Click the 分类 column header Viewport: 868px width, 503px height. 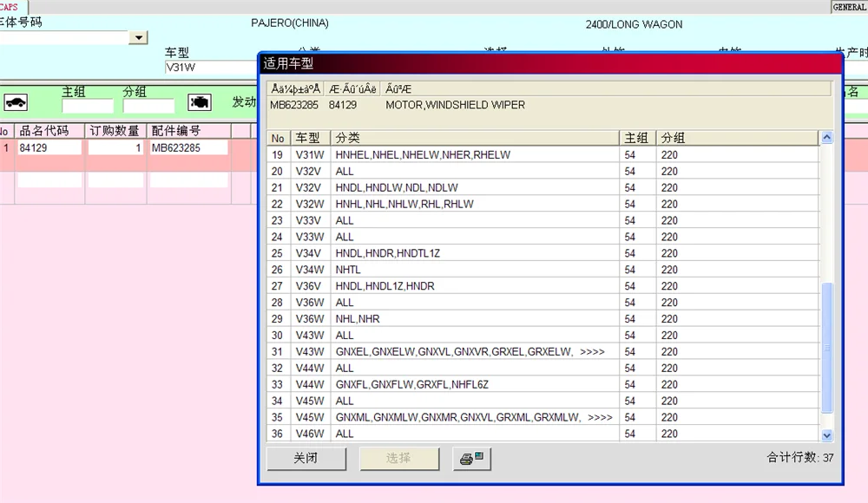click(x=475, y=138)
